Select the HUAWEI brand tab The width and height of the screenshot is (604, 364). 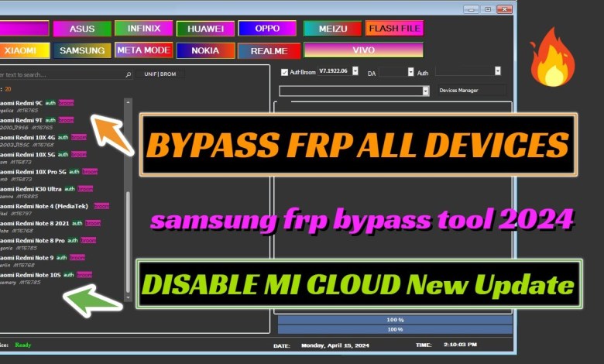pos(205,29)
